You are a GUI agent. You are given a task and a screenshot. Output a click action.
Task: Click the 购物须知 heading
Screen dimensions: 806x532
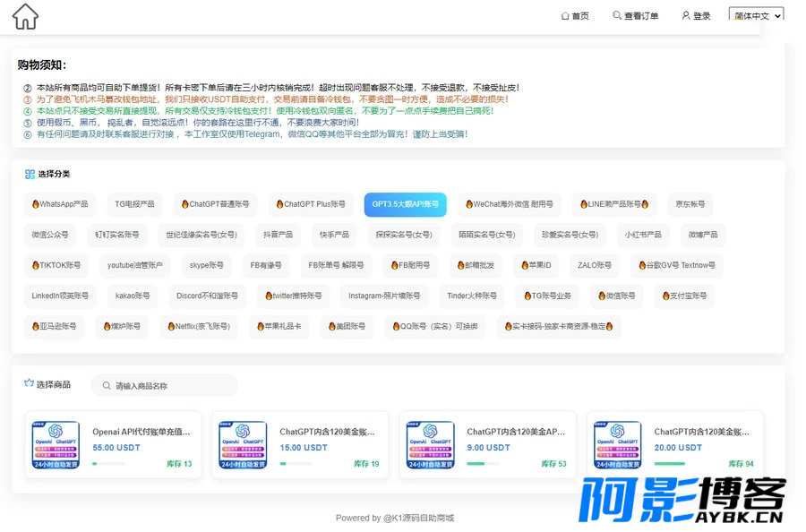[x=41, y=64]
